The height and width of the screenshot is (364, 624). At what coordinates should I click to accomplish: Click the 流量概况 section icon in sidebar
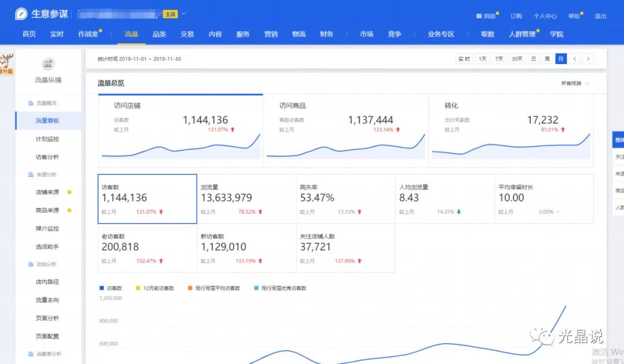click(x=31, y=103)
